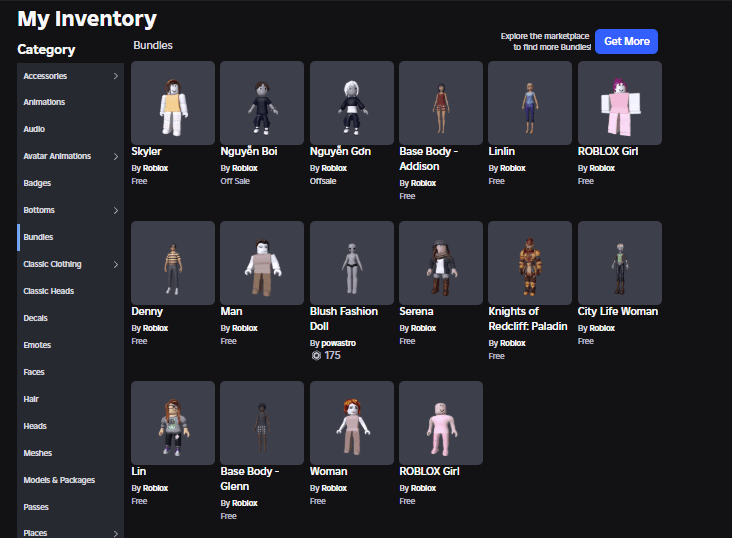
Task: Select the Passes category
Action: click(x=70, y=507)
